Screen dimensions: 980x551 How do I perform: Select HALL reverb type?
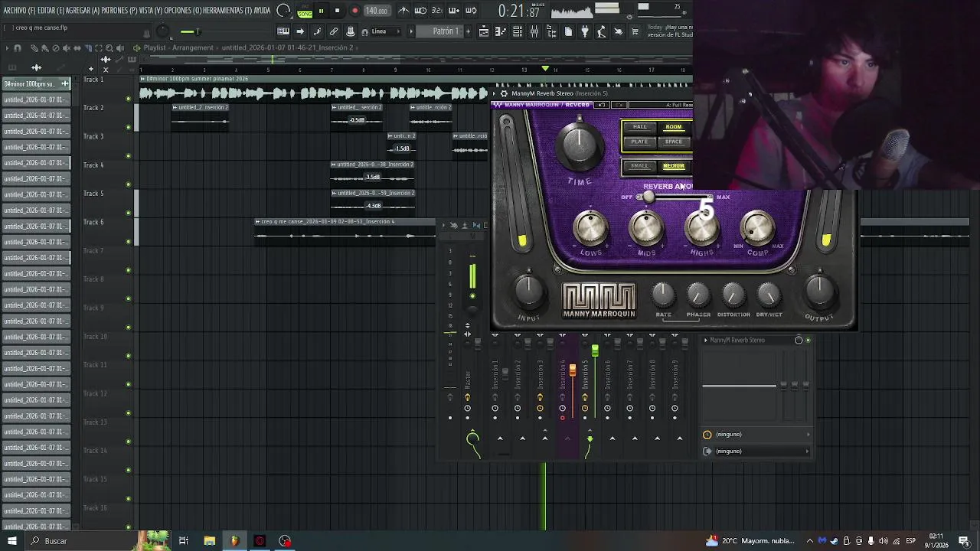639,127
